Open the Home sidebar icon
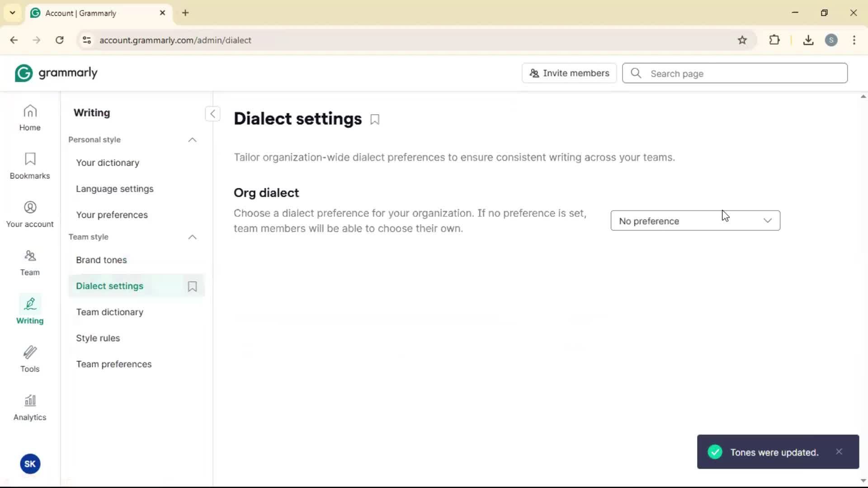Image resolution: width=868 pixels, height=488 pixels. tap(30, 117)
